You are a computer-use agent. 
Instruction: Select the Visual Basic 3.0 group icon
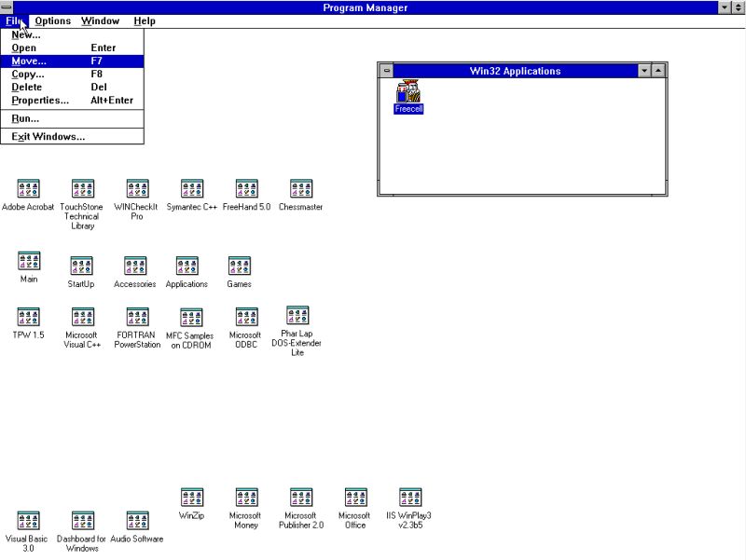click(29, 521)
